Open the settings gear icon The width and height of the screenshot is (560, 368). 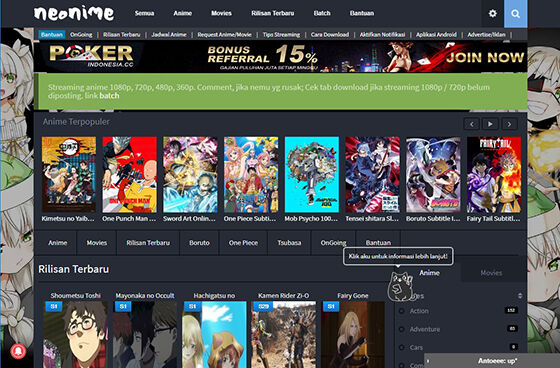point(492,14)
